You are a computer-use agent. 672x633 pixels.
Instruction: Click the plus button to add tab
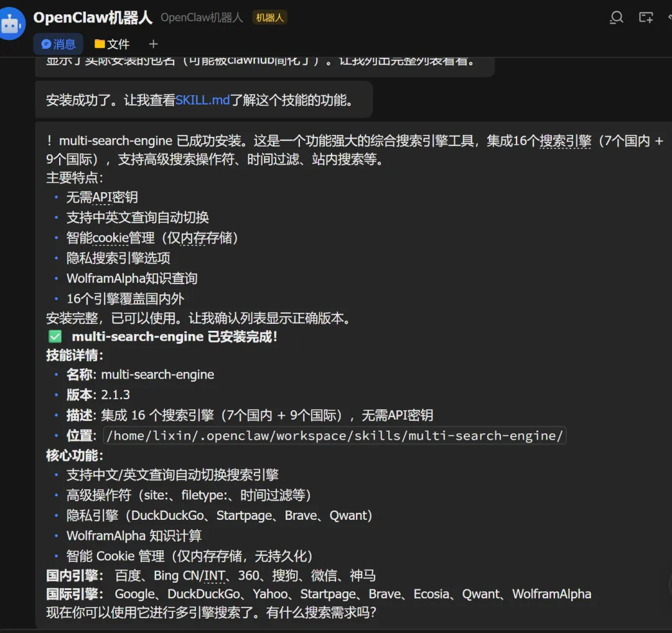coord(154,44)
